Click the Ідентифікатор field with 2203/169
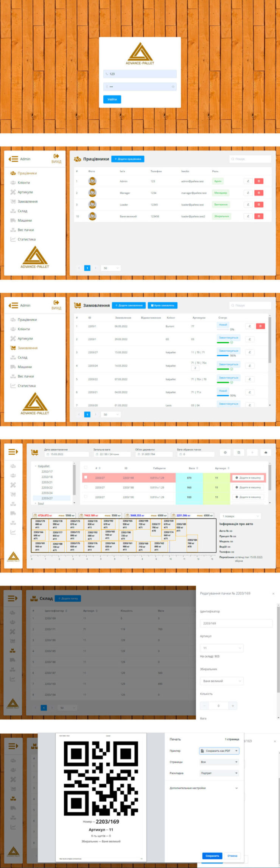 tap(236, 623)
